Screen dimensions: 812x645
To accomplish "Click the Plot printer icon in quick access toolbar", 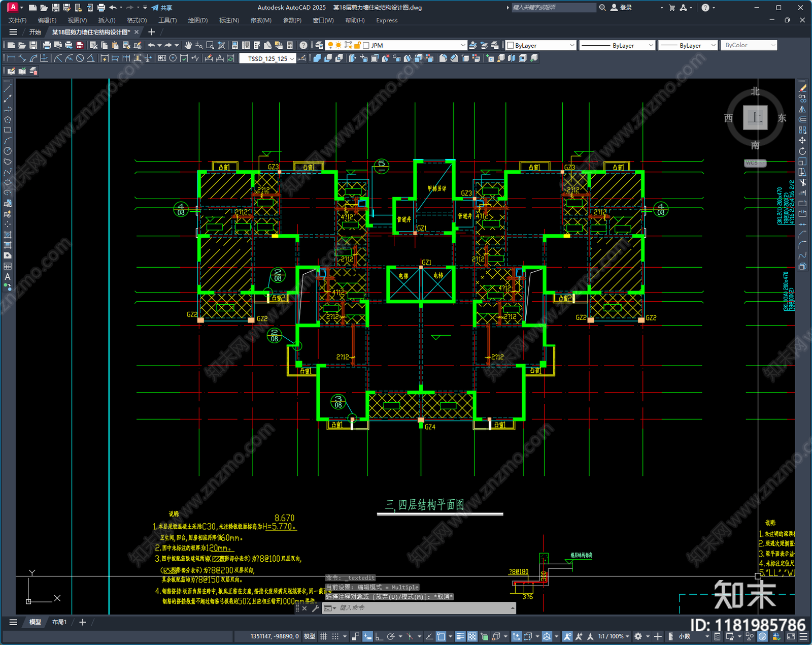I will (x=101, y=8).
